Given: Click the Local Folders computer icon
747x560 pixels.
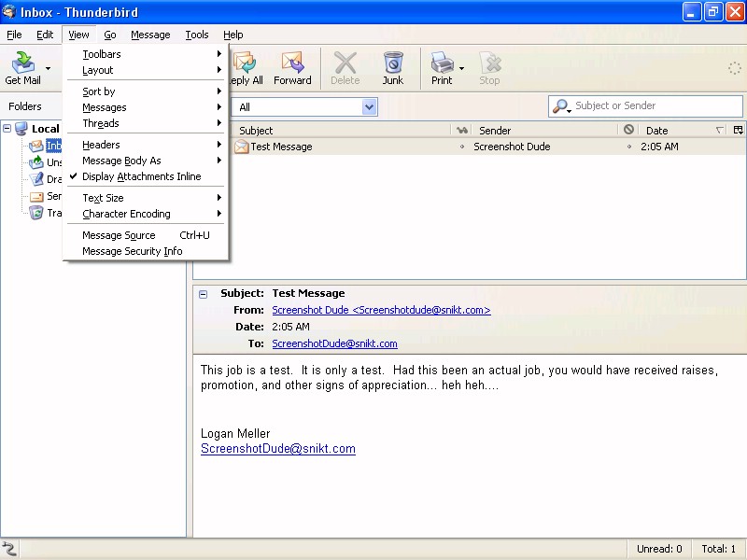Looking at the screenshot, I should click(x=21, y=129).
